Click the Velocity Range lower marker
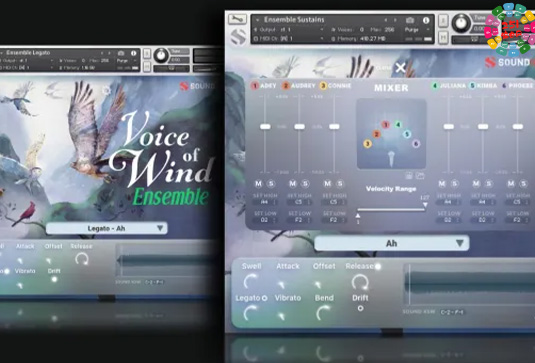Image resolution: width=535 pixels, height=363 pixels. 358,216
